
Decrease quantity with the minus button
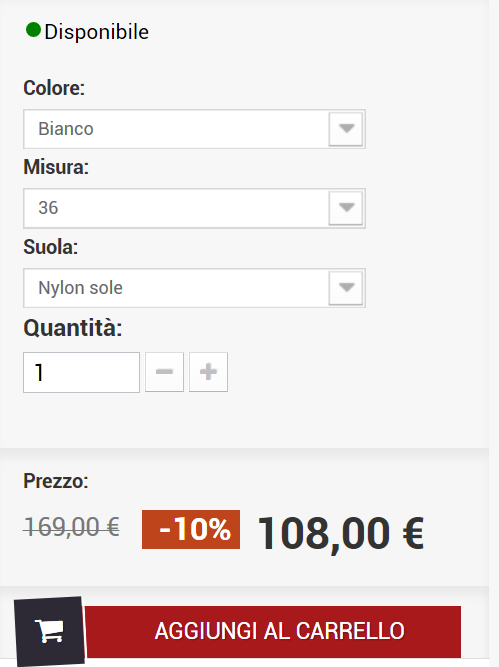click(164, 372)
